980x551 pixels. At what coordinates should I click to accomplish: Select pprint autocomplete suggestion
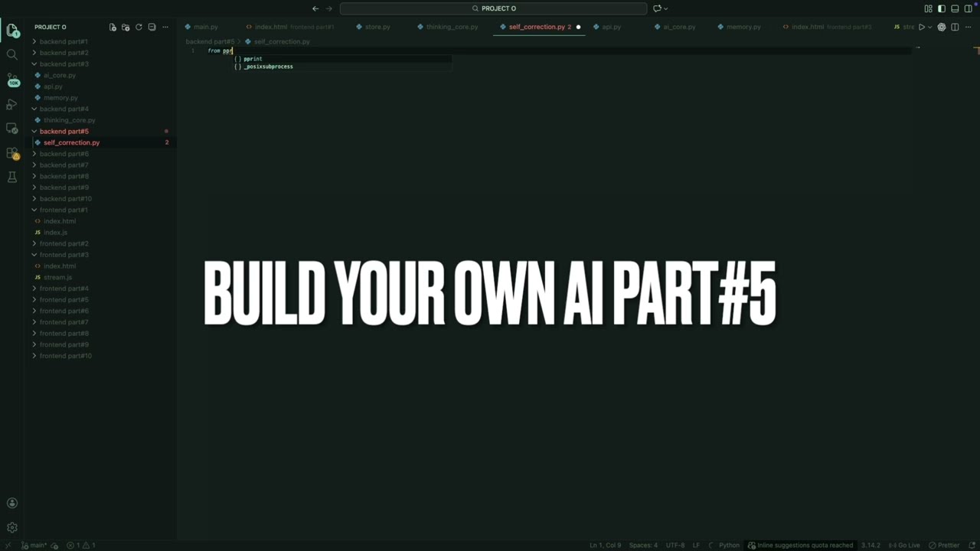(x=342, y=59)
